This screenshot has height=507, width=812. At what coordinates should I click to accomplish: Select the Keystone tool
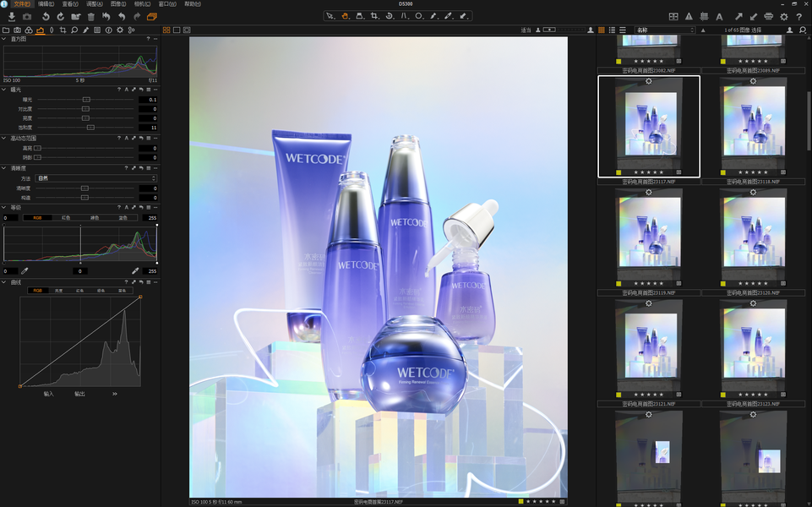click(404, 16)
